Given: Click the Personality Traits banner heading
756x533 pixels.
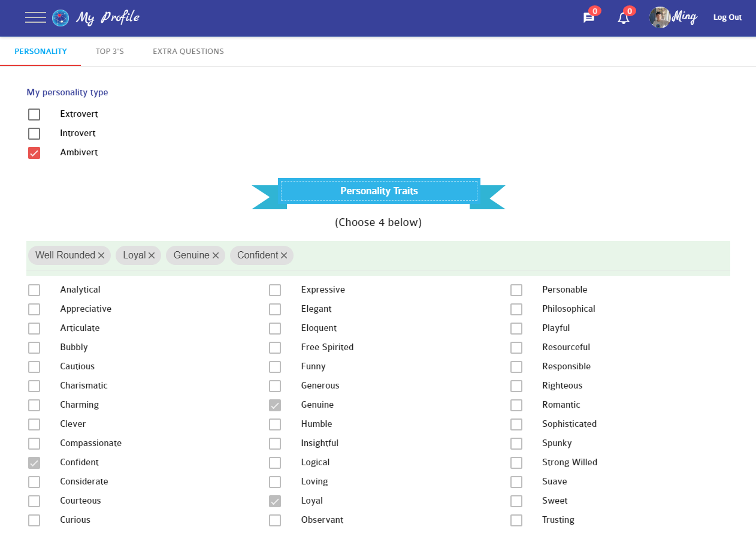Looking at the screenshot, I should 379,191.
